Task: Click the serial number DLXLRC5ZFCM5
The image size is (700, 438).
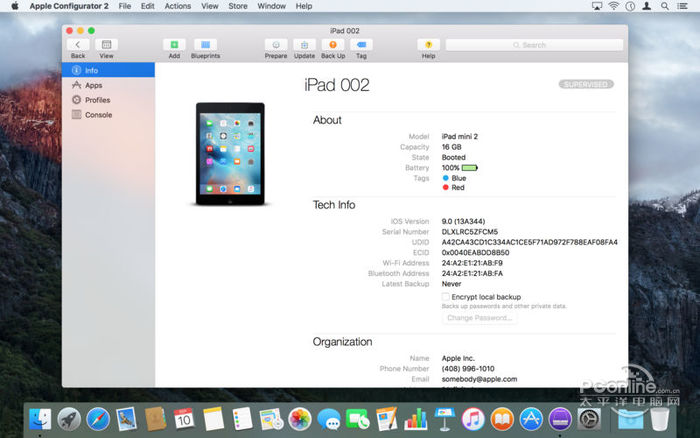Action: [470, 232]
